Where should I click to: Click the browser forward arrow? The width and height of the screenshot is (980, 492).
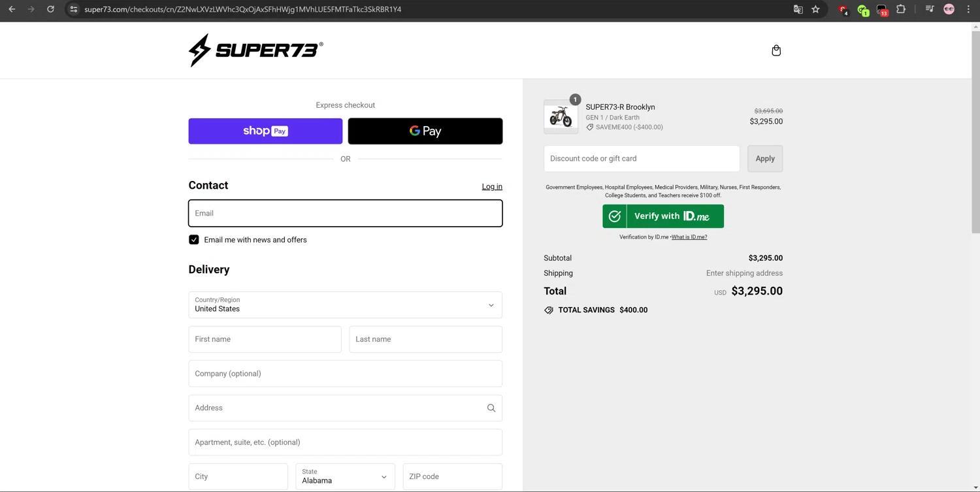pos(31,9)
